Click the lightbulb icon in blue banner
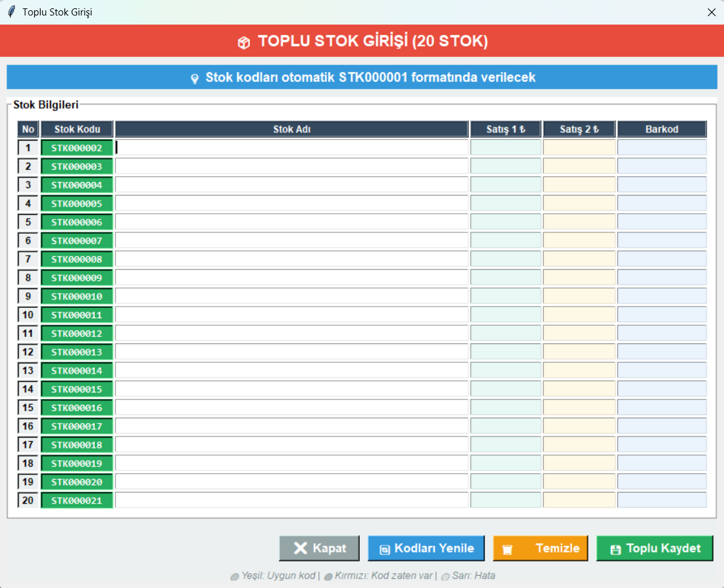The height and width of the screenshot is (588, 724). [194, 78]
